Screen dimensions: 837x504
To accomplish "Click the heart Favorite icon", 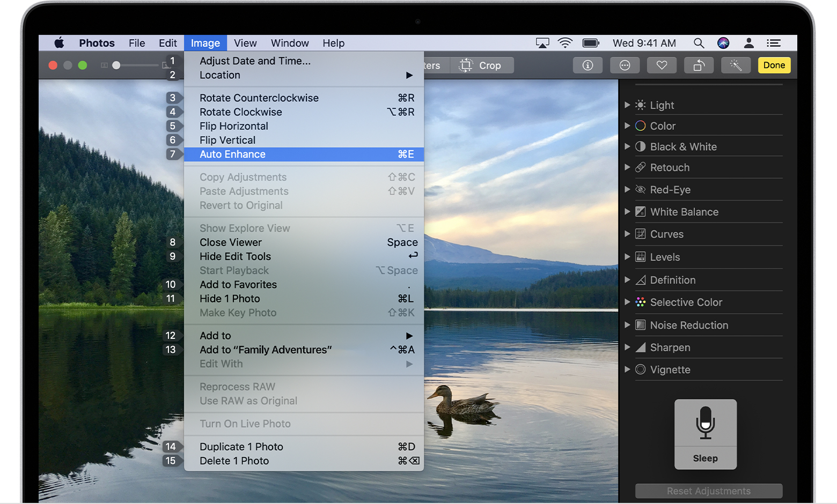I will pyautogui.click(x=662, y=65).
